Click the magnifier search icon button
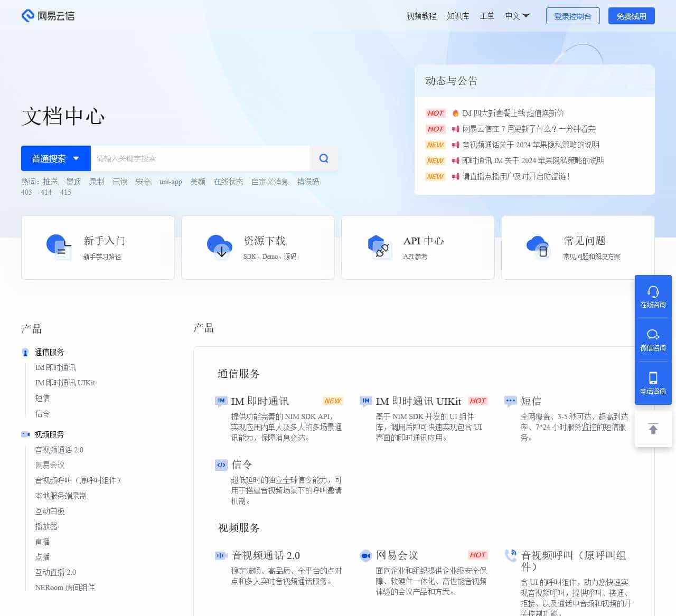 (324, 158)
